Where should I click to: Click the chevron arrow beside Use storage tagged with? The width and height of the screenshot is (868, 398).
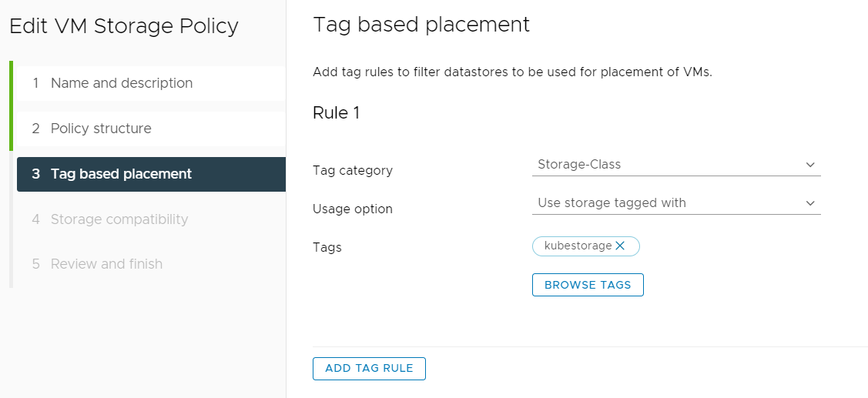(810, 203)
